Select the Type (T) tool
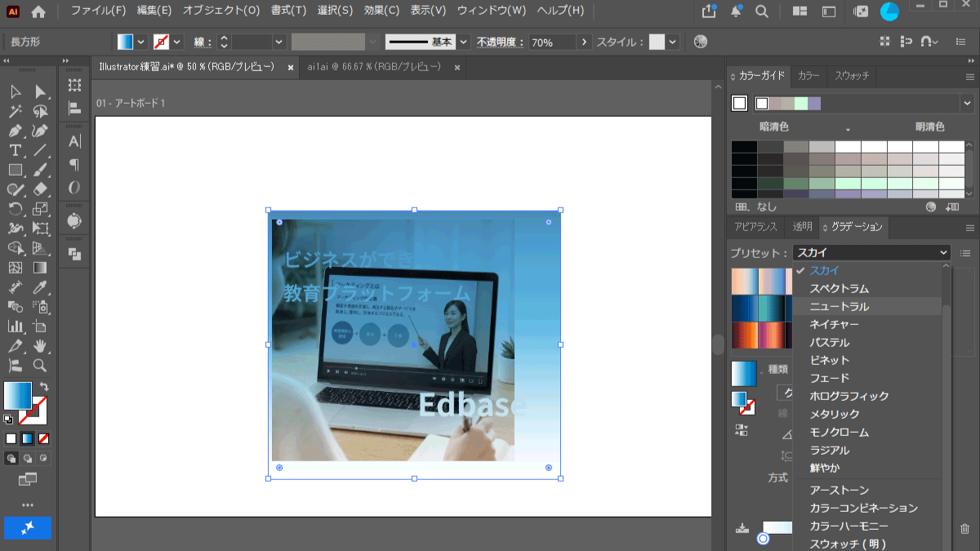The height and width of the screenshot is (551, 980). [x=15, y=150]
